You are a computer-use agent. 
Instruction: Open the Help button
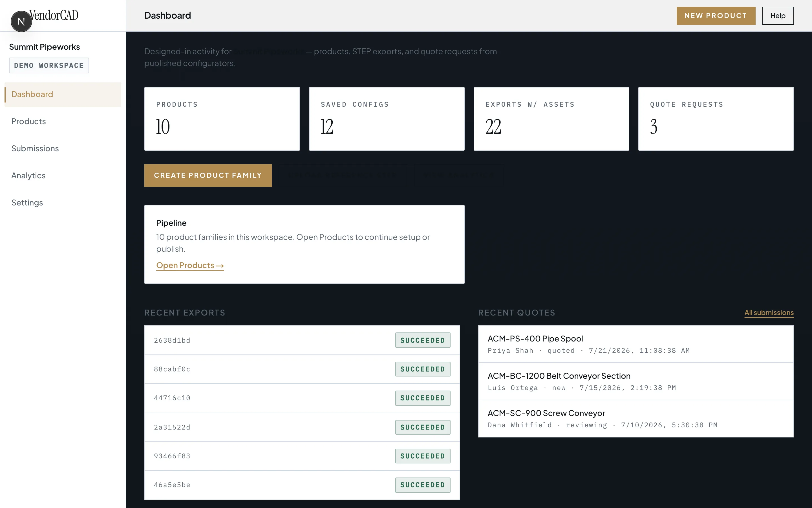tap(778, 16)
